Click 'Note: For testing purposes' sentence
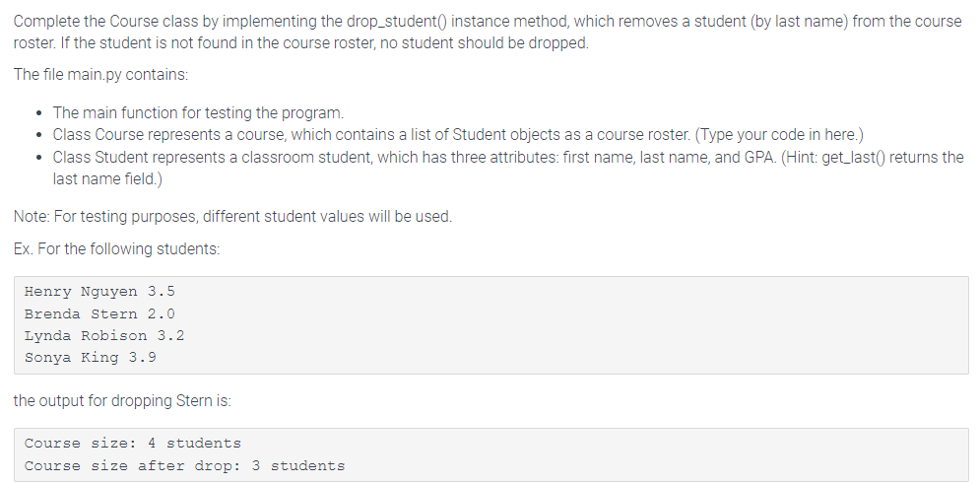This screenshot has height=484, width=980. click(x=232, y=216)
